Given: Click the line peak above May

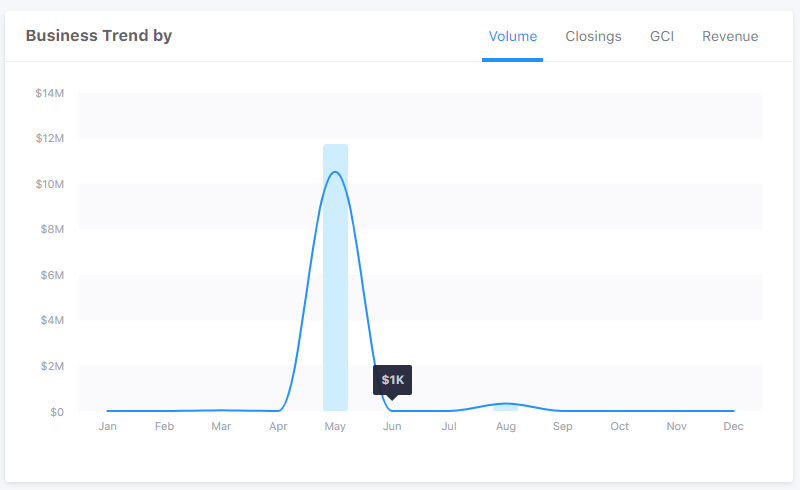Looking at the screenshot, I should click(335, 172).
